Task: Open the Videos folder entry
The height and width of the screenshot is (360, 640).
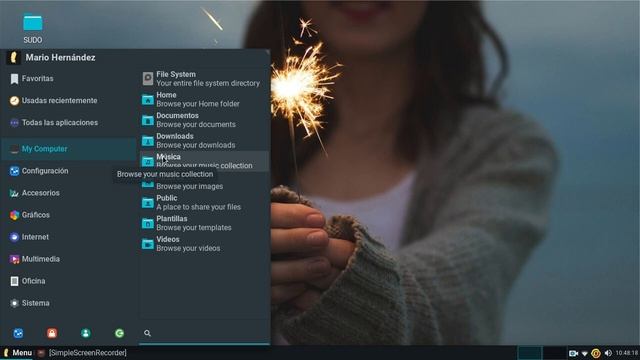Action: click(x=204, y=244)
